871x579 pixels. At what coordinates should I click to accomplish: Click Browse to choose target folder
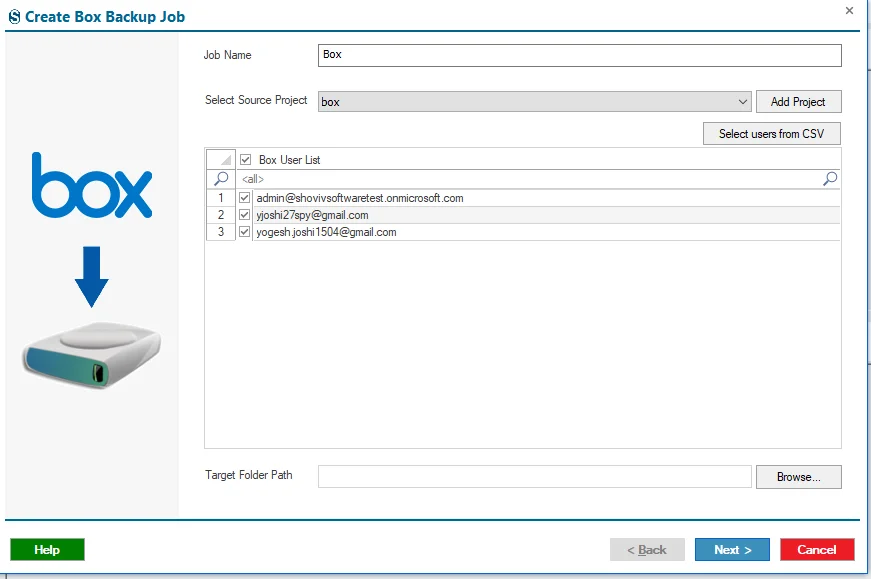click(798, 477)
